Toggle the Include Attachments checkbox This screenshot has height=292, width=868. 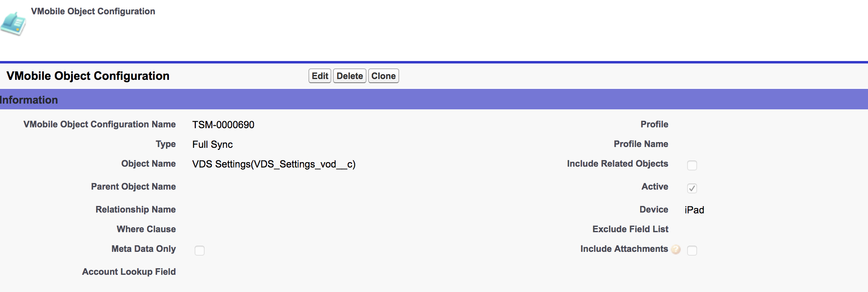[x=692, y=250]
